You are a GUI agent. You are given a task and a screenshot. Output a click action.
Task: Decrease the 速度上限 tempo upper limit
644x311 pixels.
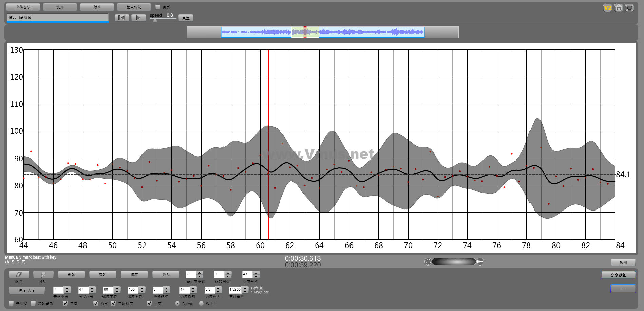pos(142,292)
